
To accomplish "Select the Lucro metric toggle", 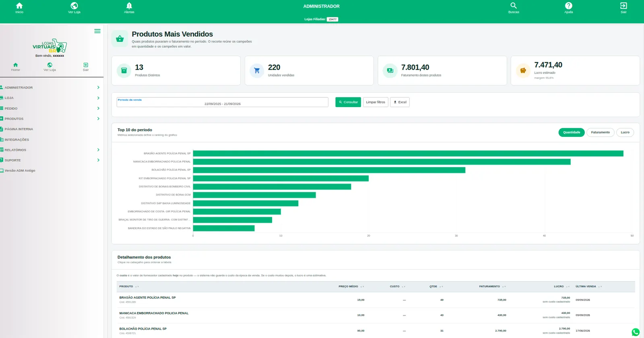I will 625,132.
